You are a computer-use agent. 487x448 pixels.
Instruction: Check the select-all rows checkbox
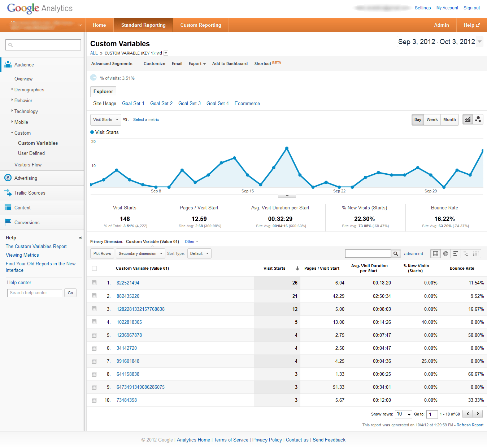pyautogui.click(x=94, y=268)
